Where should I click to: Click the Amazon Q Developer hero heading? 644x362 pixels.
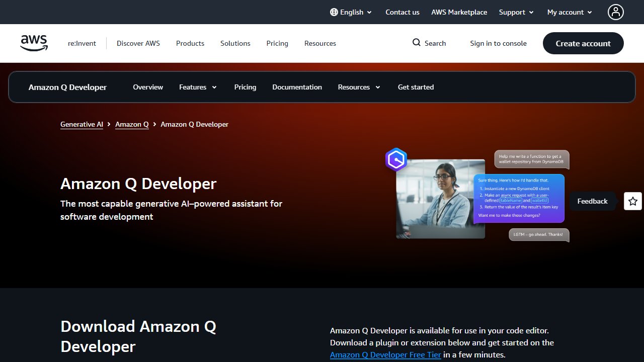pyautogui.click(x=138, y=184)
